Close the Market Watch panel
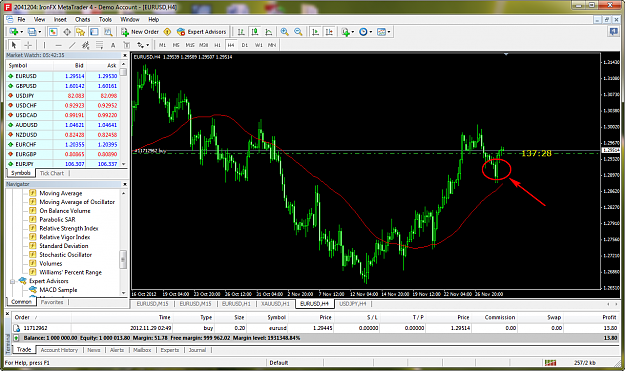 pos(125,55)
